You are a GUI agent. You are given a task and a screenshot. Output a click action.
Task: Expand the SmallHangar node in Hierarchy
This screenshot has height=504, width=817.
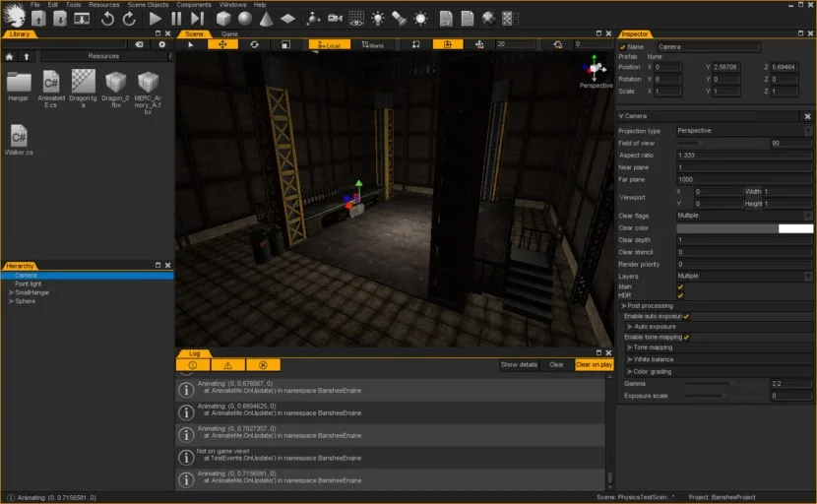11,292
